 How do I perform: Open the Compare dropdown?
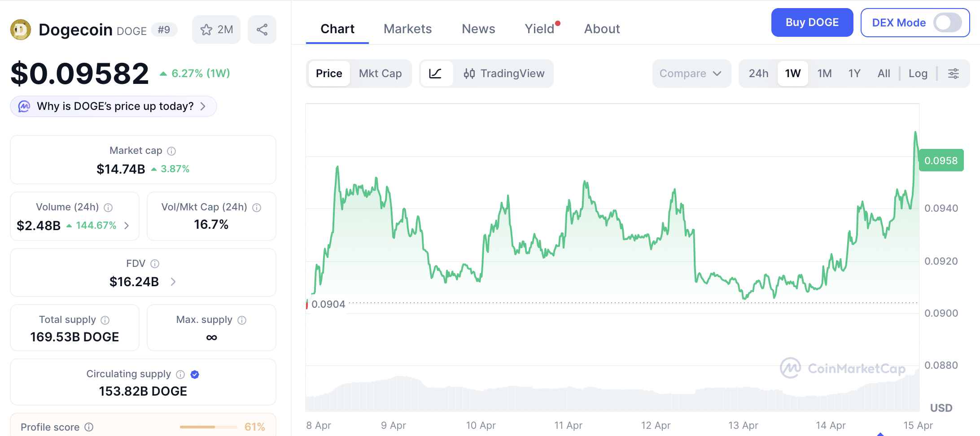691,74
